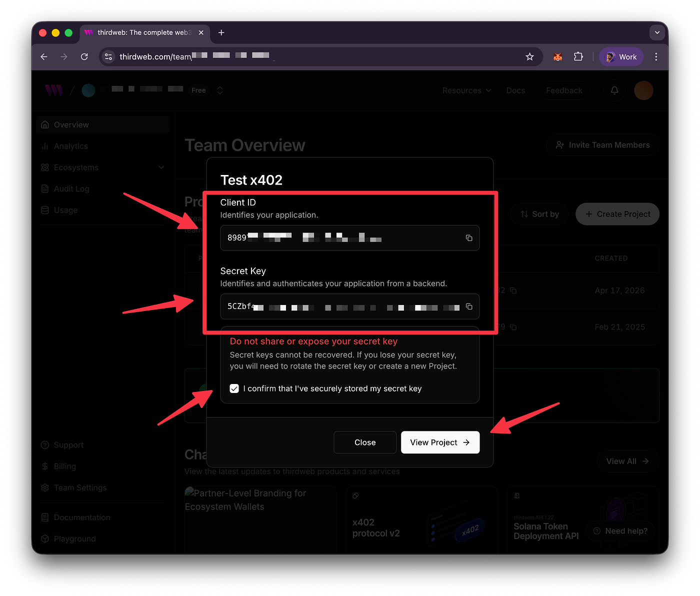The image size is (700, 596).
Task: Add a new browser tab
Action: click(221, 32)
